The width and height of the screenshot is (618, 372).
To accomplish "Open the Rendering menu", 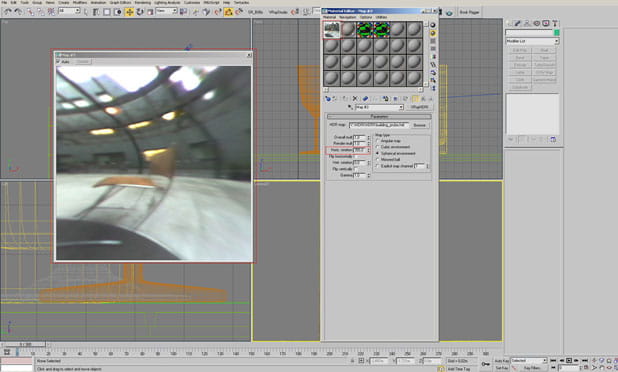I will click(143, 2).
